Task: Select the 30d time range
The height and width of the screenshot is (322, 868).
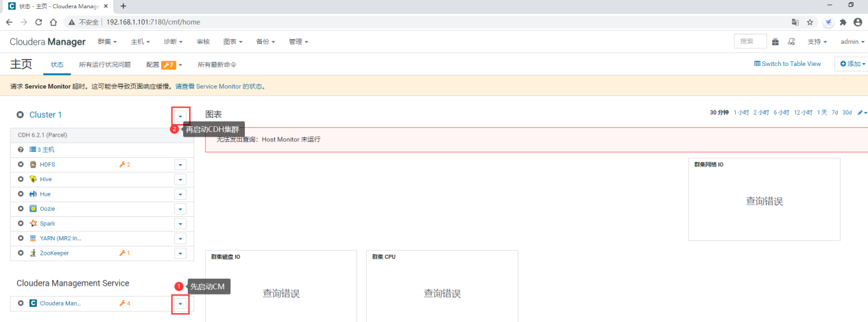Action: (x=847, y=113)
